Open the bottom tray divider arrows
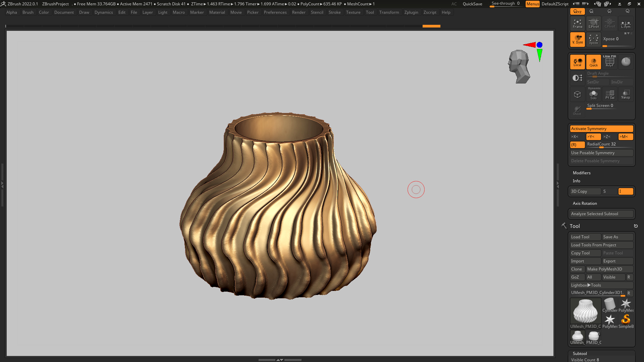 tap(280, 360)
